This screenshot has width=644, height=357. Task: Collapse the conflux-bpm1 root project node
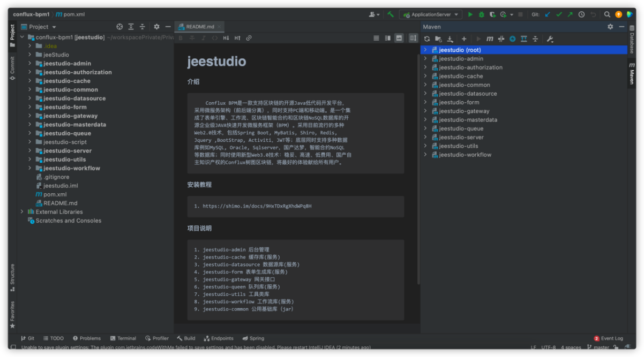[22, 37]
